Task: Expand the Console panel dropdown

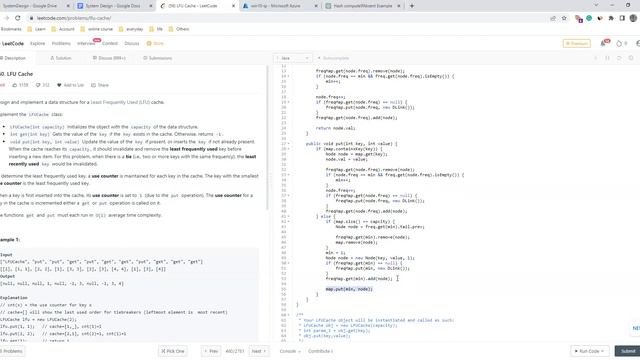Action: coord(290,351)
